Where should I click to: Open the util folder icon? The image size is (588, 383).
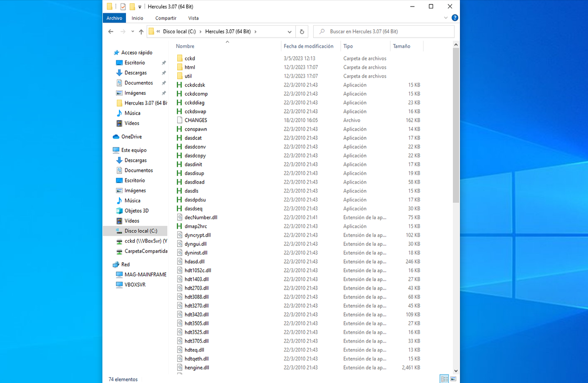coord(179,76)
